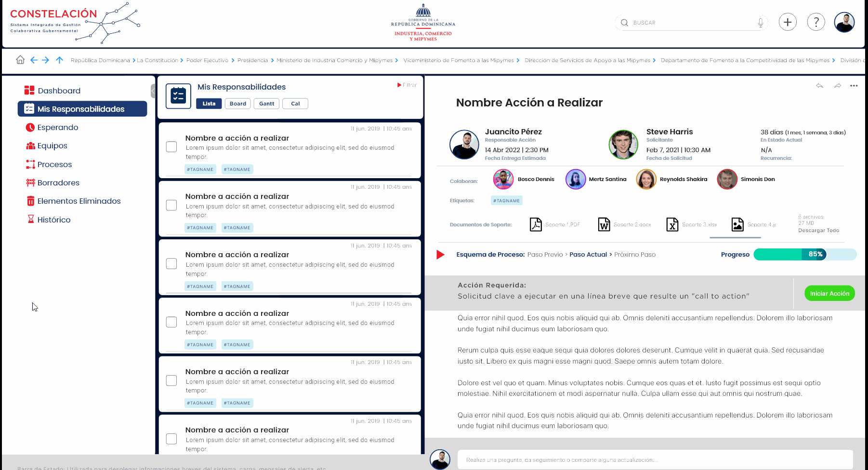
Task: Click the up arrow navigation icon
Action: coord(59,60)
